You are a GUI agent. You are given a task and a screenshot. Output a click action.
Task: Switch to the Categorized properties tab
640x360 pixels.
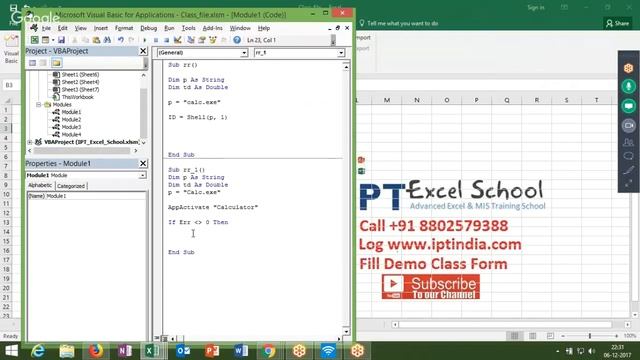[x=71, y=186]
